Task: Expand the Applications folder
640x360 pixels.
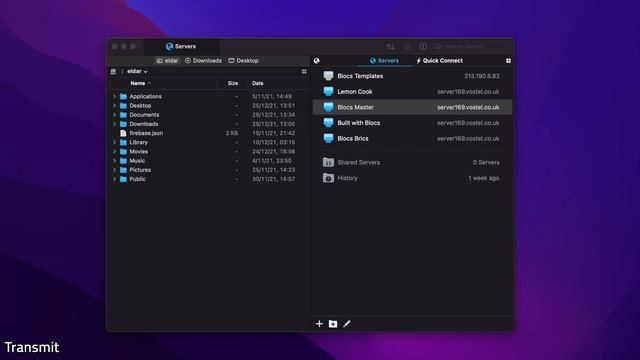Action: [114, 96]
